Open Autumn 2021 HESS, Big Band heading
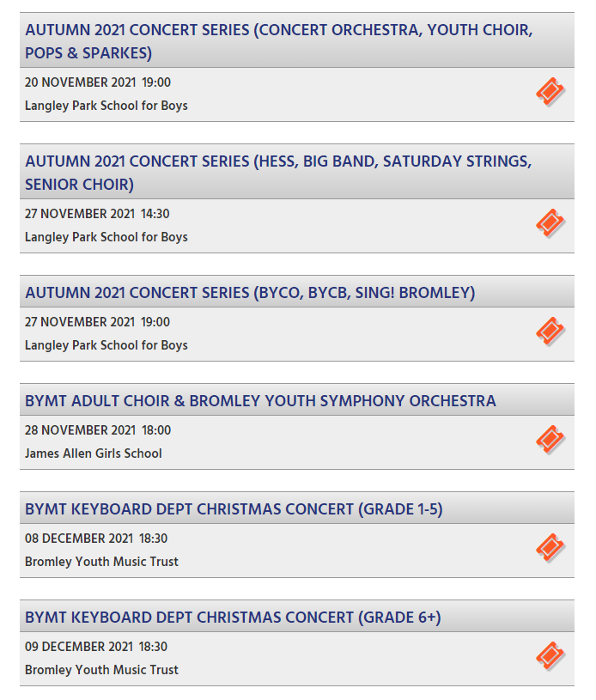596x700 pixels. 278,173
